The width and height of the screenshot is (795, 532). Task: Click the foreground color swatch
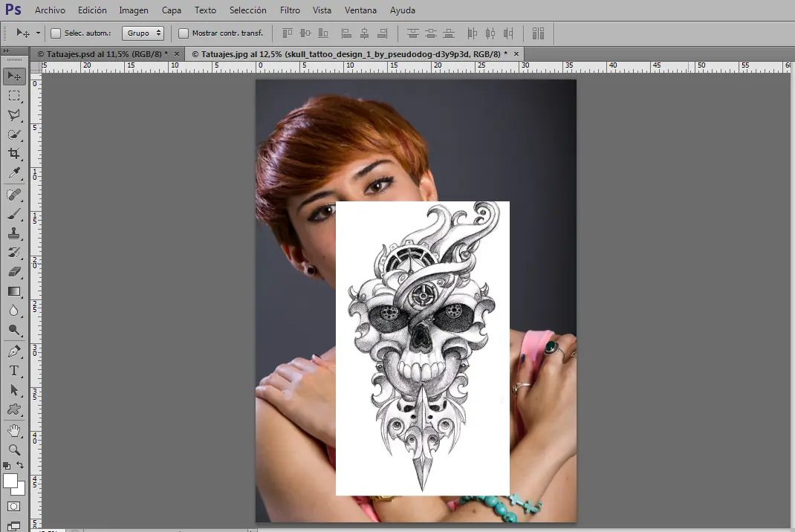pos(10,480)
